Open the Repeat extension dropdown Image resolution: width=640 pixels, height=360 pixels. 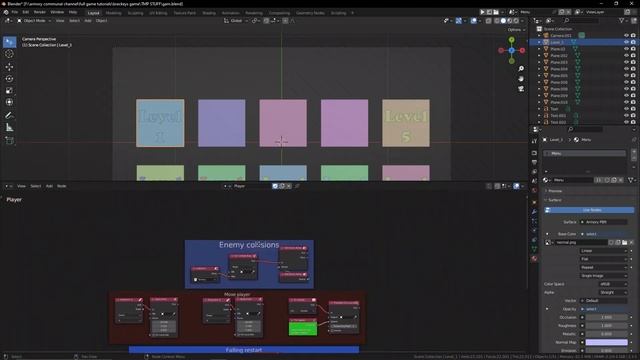click(x=603, y=267)
